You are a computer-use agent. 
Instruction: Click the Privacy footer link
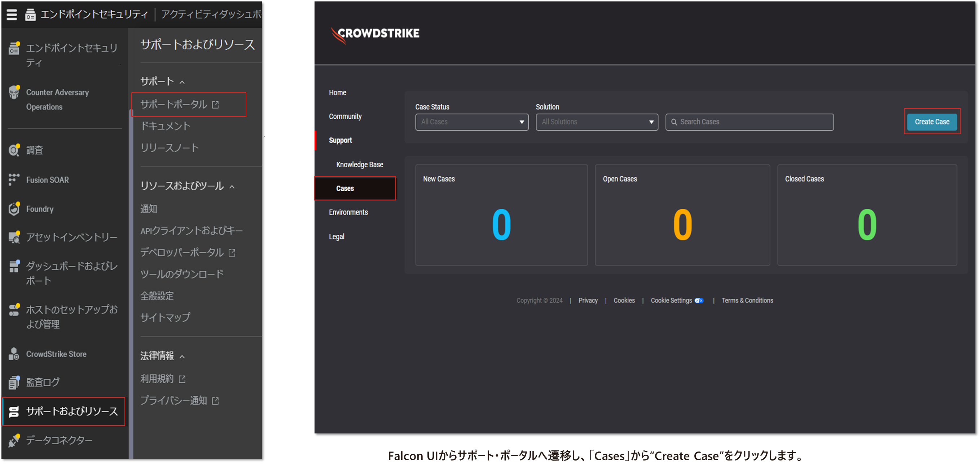click(588, 301)
